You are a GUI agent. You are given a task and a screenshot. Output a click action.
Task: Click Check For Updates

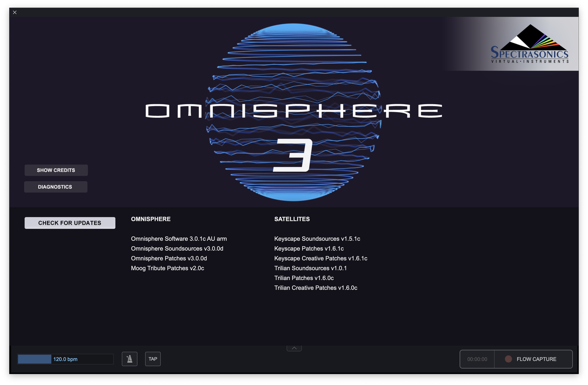click(70, 223)
